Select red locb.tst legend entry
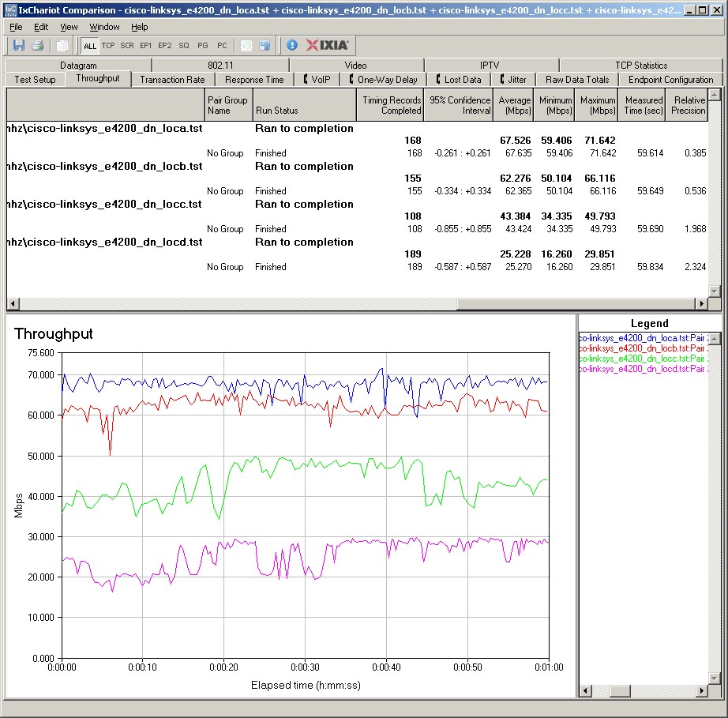This screenshot has width=728, height=718. [643, 348]
